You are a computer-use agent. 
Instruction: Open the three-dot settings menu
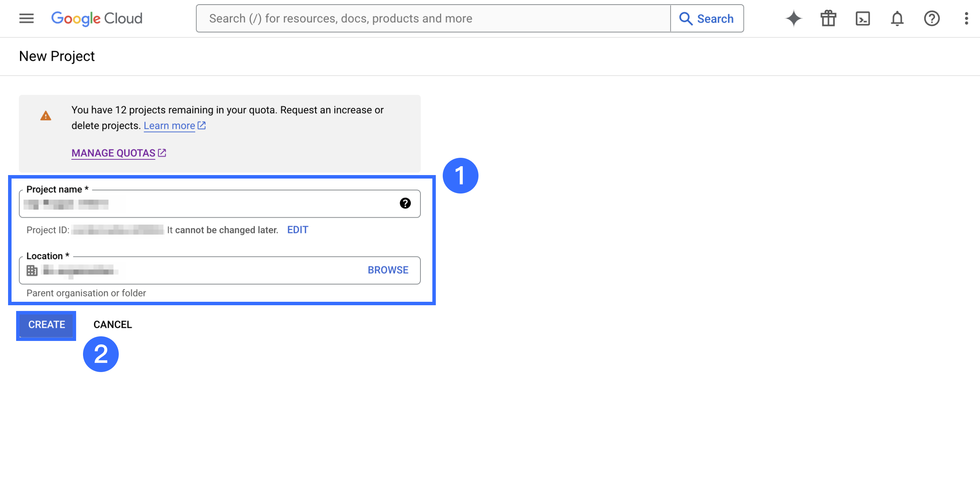[966, 18]
